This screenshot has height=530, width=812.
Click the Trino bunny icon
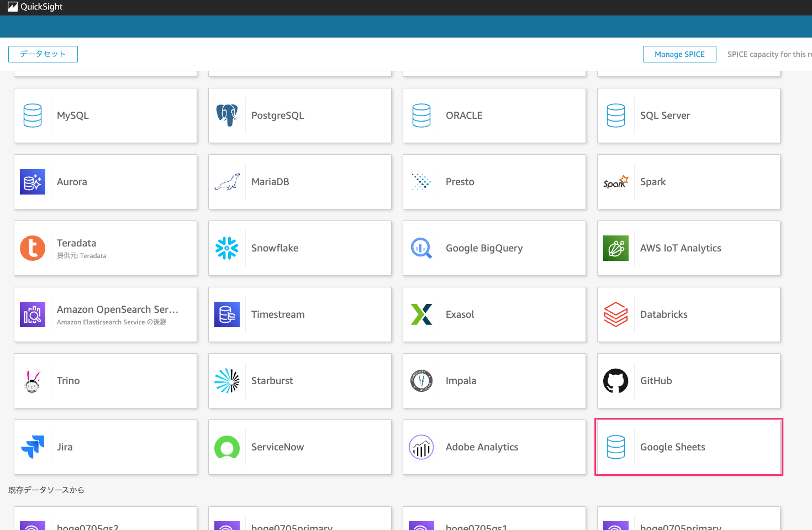coord(33,381)
